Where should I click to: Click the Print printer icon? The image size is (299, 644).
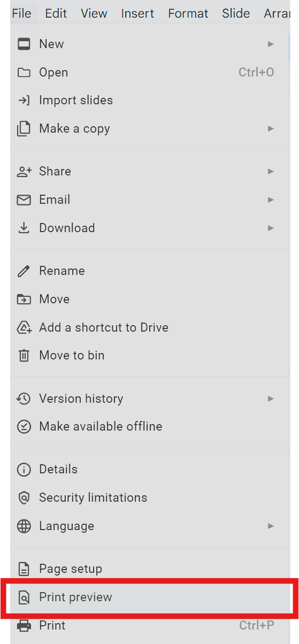pyautogui.click(x=24, y=625)
